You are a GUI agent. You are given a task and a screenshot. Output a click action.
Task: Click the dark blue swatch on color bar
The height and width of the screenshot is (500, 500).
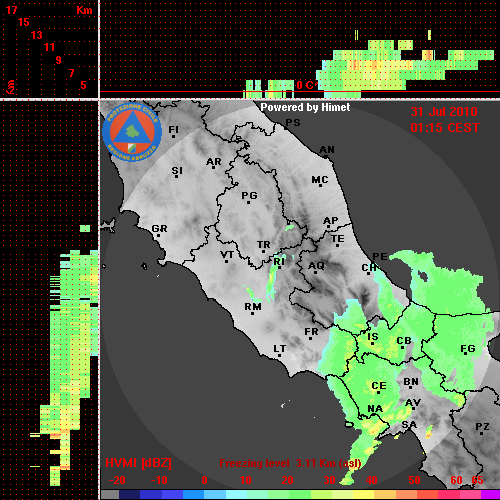point(129,494)
